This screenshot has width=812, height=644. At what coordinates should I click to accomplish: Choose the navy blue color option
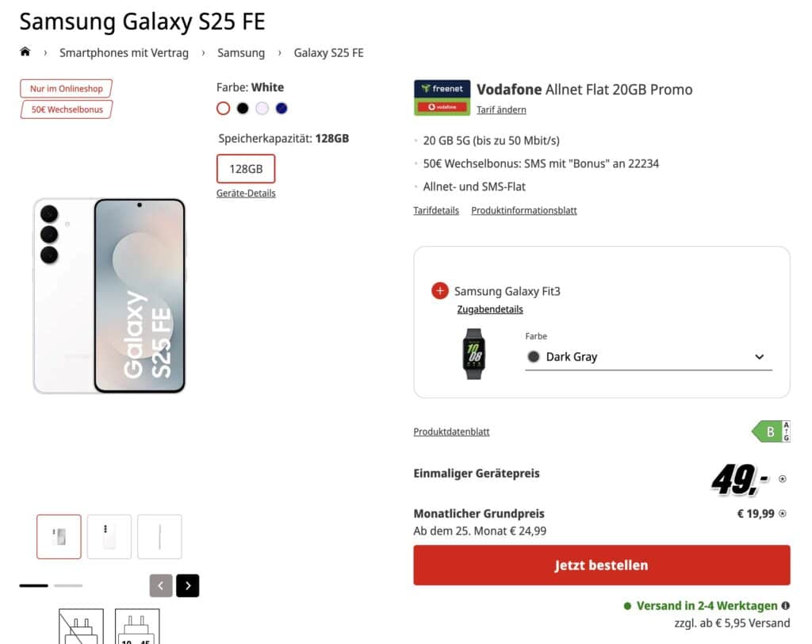tap(282, 109)
